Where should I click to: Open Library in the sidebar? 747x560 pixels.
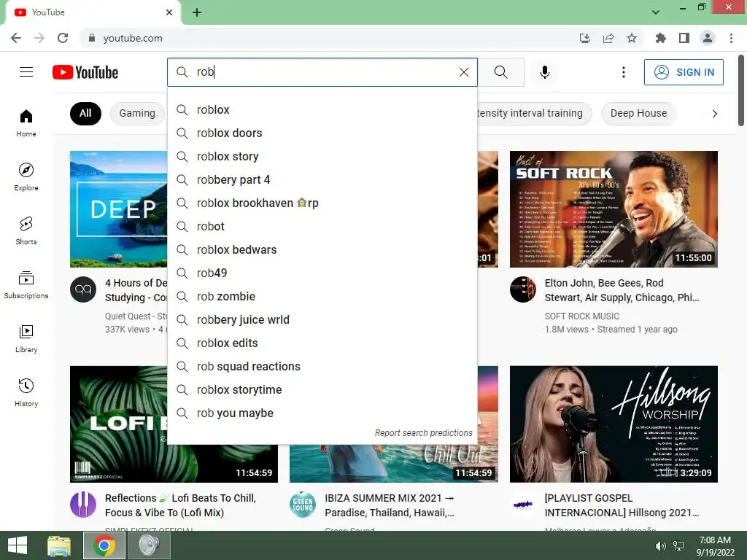point(26,338)
